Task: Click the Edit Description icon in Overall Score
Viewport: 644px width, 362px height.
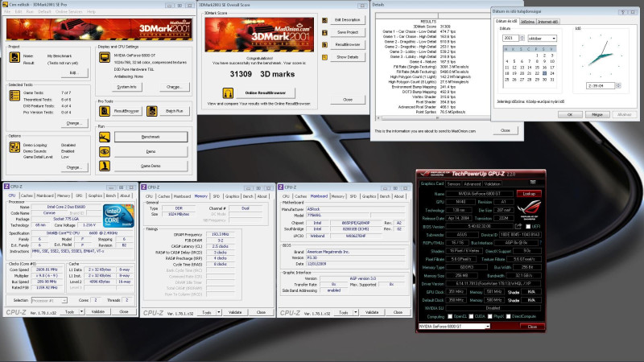Action: [324, 20]
